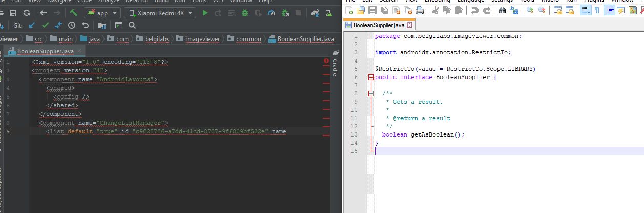644x213 pixels.
Task: Open the profiler gauge icon
Action: click(x=272, y=13)
